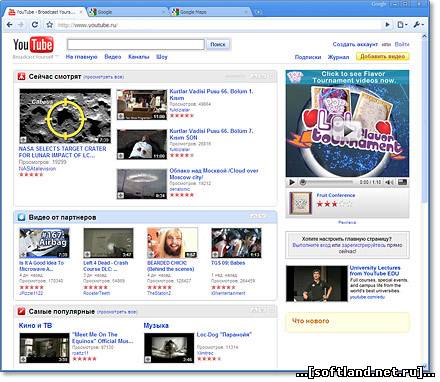Image resolution: width=440 pixels, height=382 pixels.
Task: Switch to the Google tab
Action: (x=128, y=12)
